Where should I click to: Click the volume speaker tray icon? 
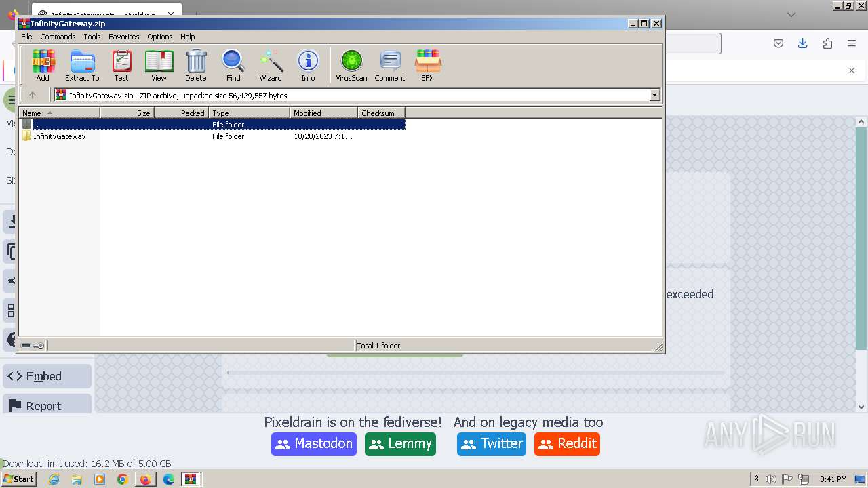point(771,479)
